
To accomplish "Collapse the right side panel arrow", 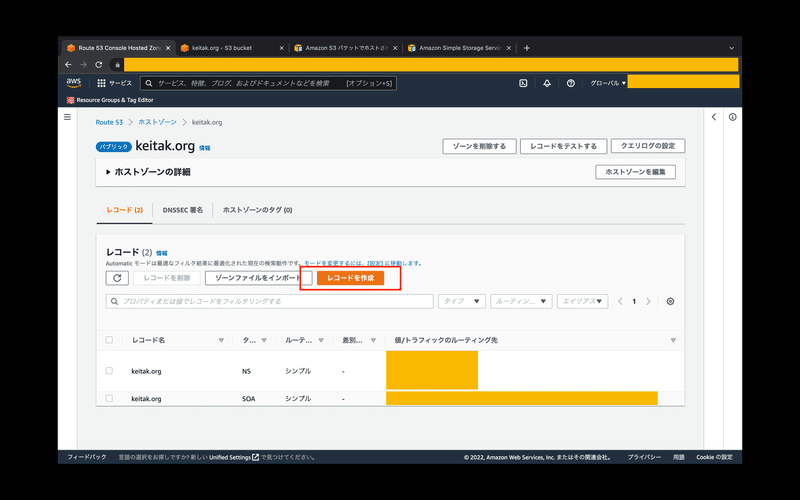I will click(x=714, y=117).
